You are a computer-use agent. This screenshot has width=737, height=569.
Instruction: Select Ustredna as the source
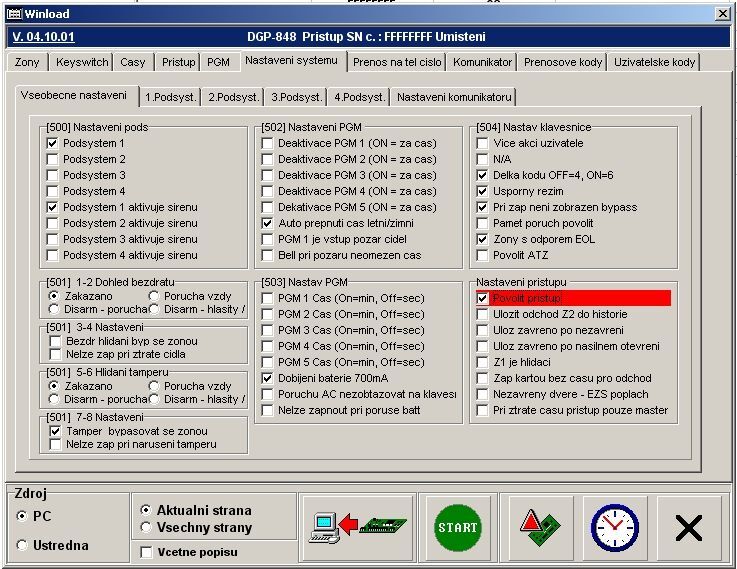point(22,545)
